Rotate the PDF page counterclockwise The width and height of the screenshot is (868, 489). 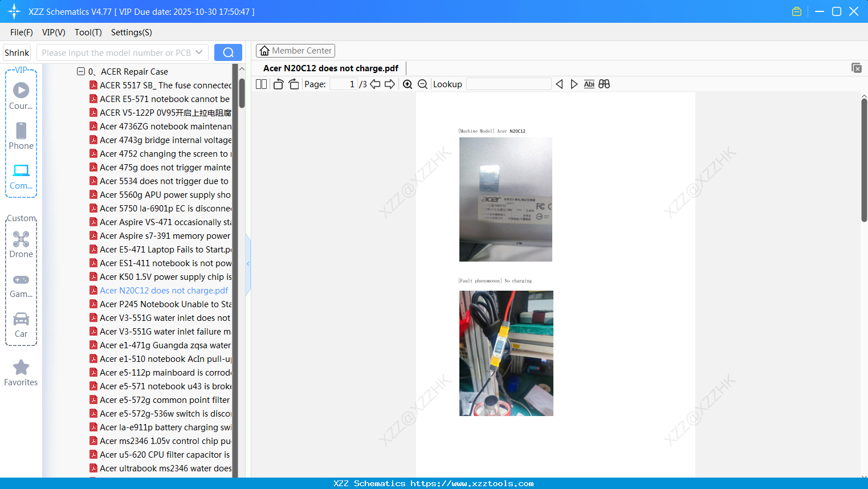click(x=278, y=84)
